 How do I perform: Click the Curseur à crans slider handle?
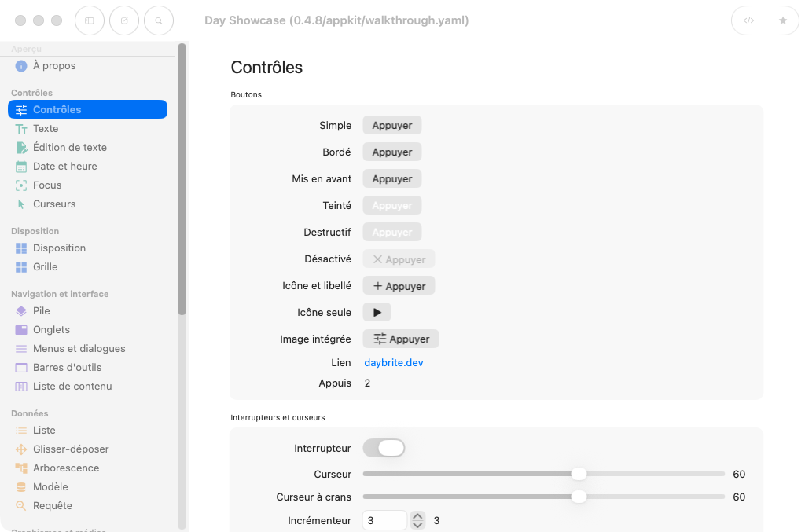(579, 497)
